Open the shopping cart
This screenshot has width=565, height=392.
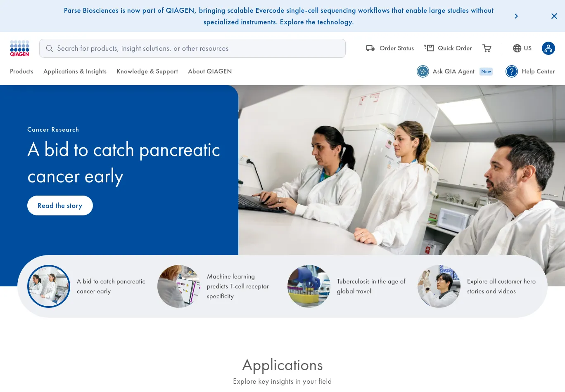point(487,48)
